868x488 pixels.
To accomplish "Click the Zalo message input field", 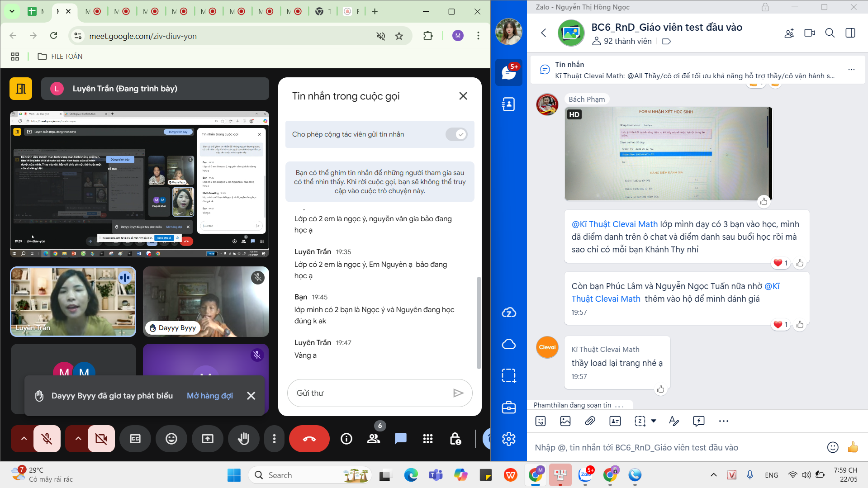I will 676,447.
